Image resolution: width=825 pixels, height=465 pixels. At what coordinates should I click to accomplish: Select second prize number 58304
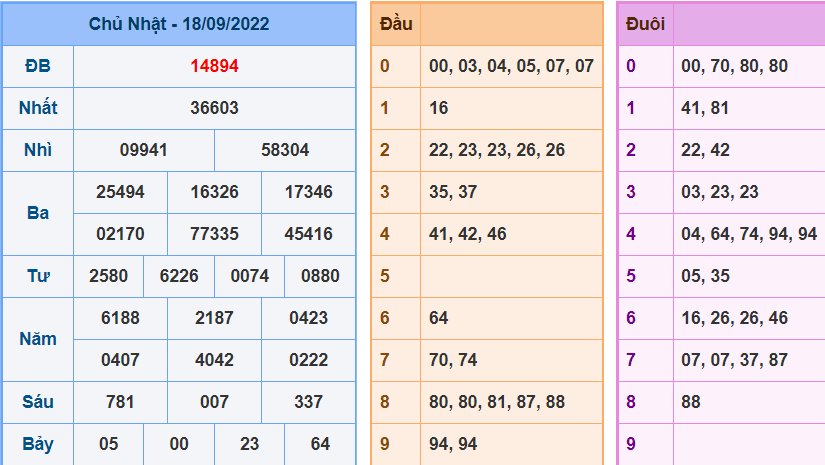click(x=285, y=150)
